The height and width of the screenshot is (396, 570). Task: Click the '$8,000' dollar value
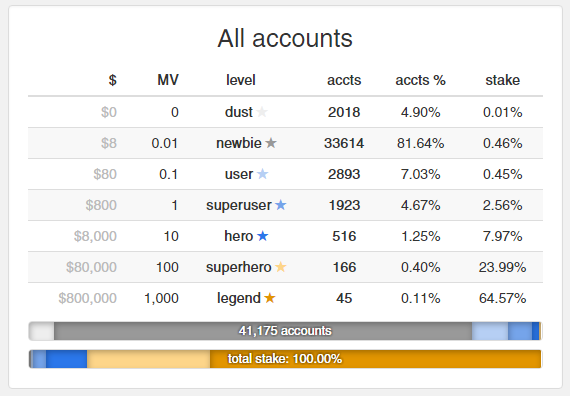95,236
